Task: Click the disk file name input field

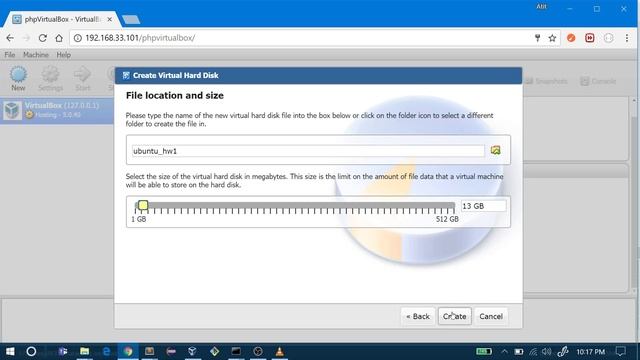Action: coord(308,151)
